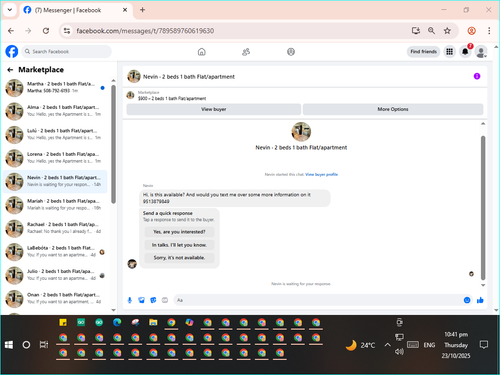Follow the View buyer profile link

322,174
